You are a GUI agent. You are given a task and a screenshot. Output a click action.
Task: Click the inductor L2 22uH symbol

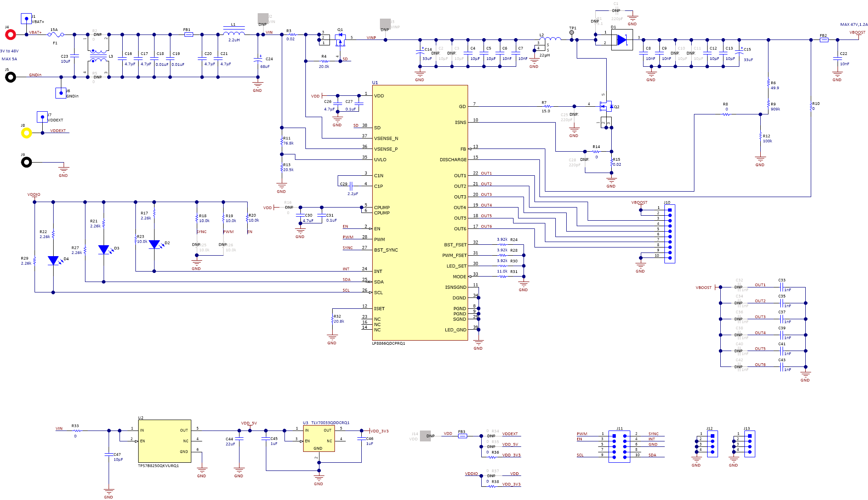click(549, 39)
